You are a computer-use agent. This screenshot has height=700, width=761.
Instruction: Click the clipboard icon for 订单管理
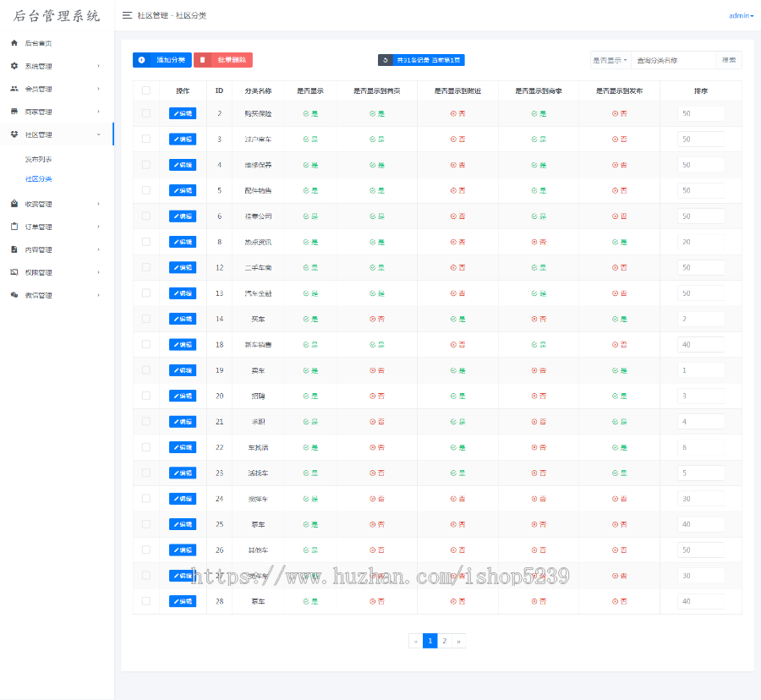tap(14, 227)
